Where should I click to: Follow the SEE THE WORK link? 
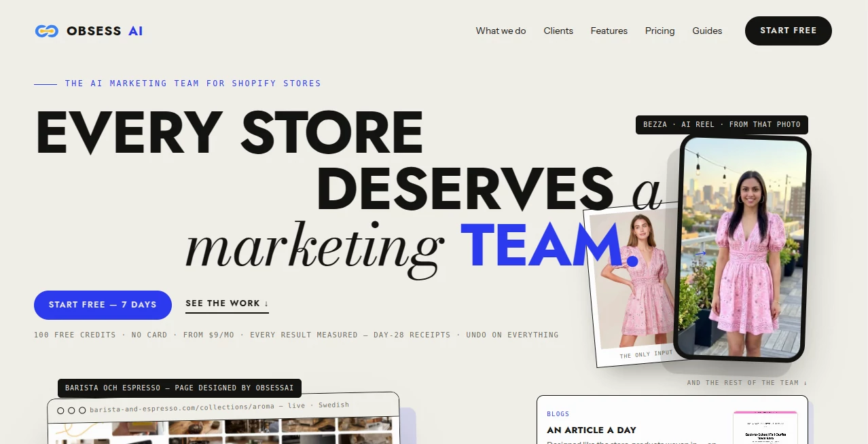[x=228, y=303]
